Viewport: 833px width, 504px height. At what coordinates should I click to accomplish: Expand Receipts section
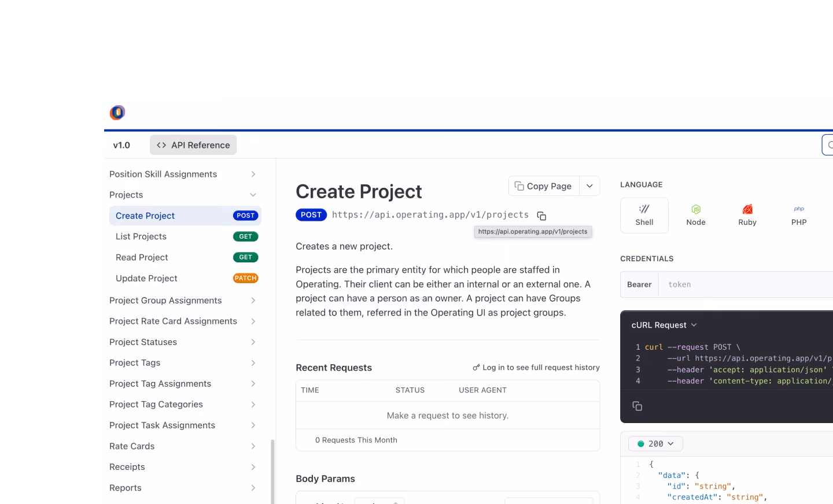(253, 467)
